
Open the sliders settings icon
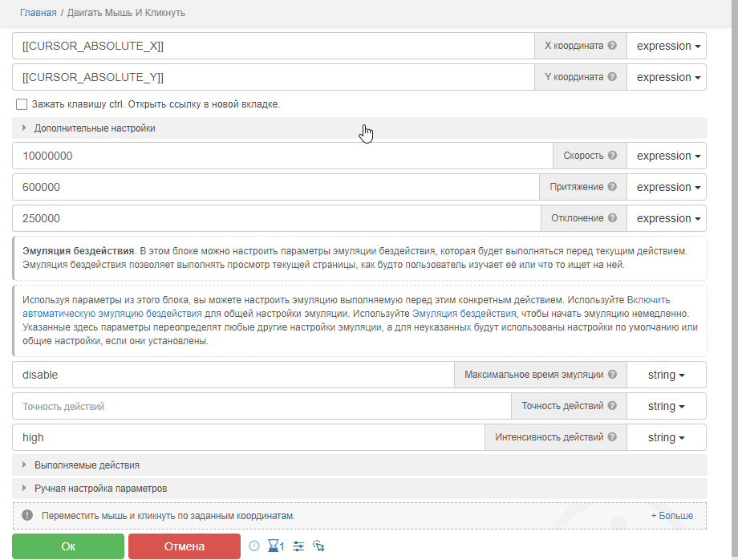coord(298,546)
